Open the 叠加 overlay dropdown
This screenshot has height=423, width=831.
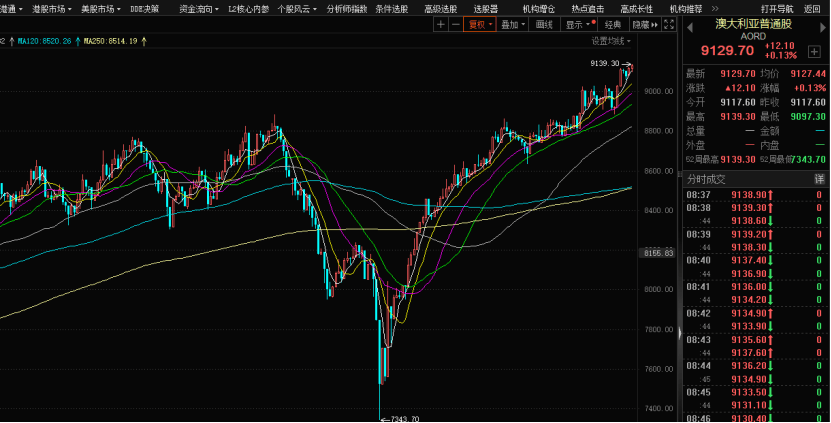(513, 24)
